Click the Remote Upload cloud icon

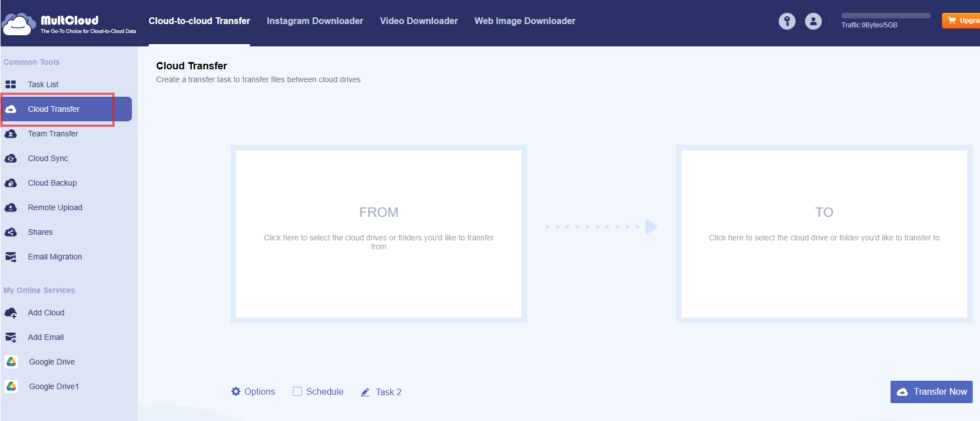coord(11,207)
